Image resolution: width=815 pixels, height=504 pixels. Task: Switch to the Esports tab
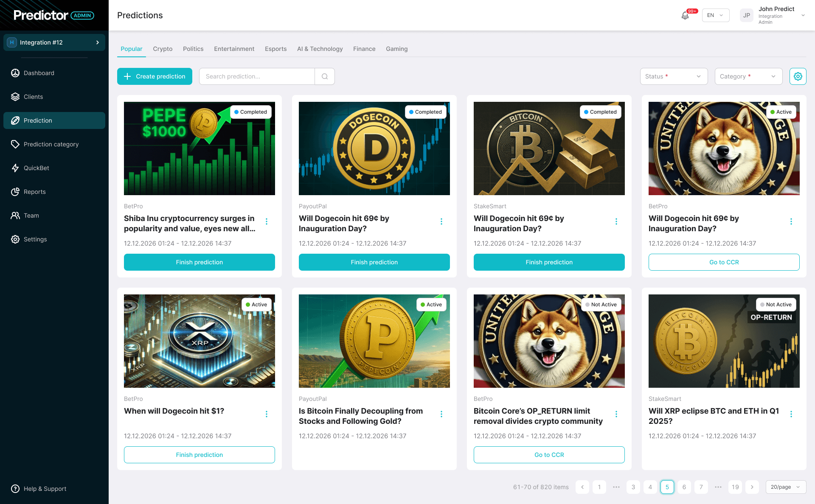tap(276, 49)
